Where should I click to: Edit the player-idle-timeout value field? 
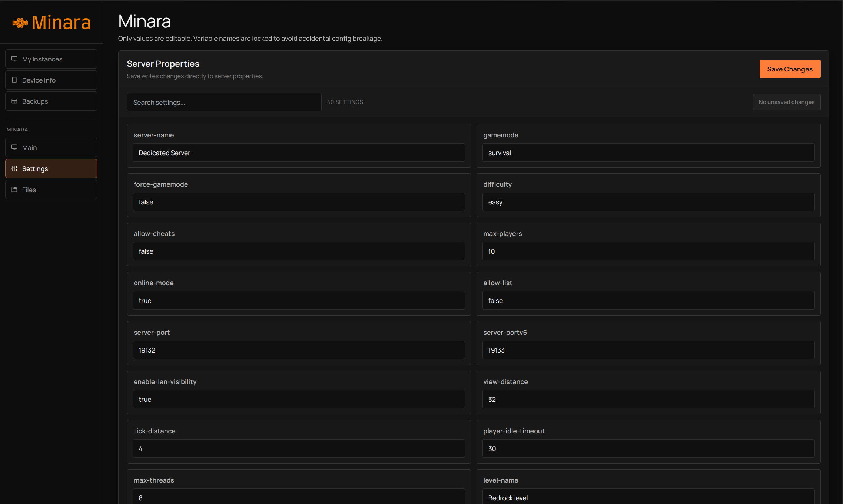[x=648, y=448]
